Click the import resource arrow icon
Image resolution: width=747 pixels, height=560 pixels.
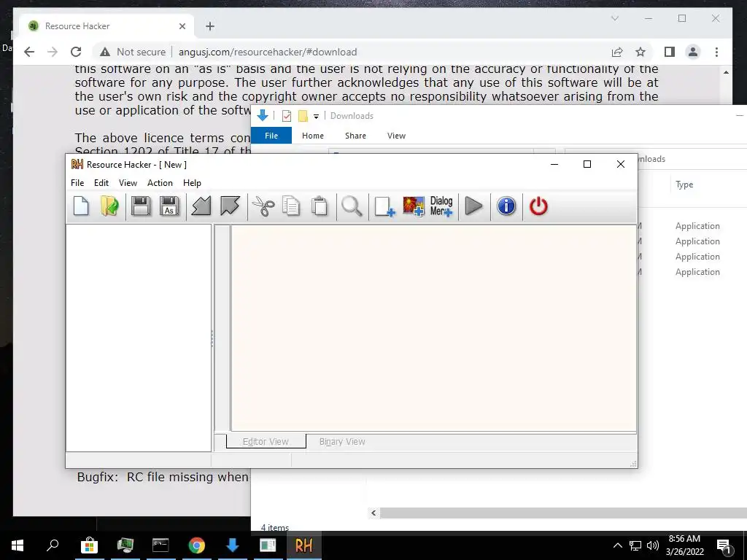pyautogui.click(x=201, y=206)
